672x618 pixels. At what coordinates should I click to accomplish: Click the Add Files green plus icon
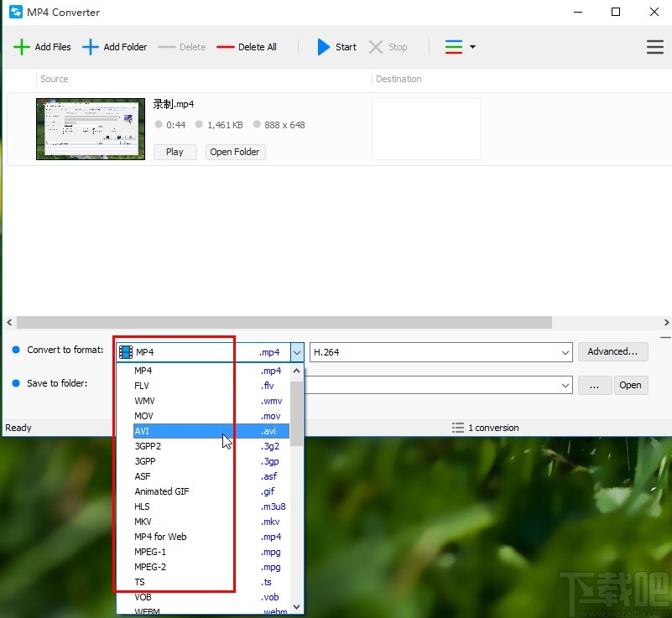pos(22,47)
